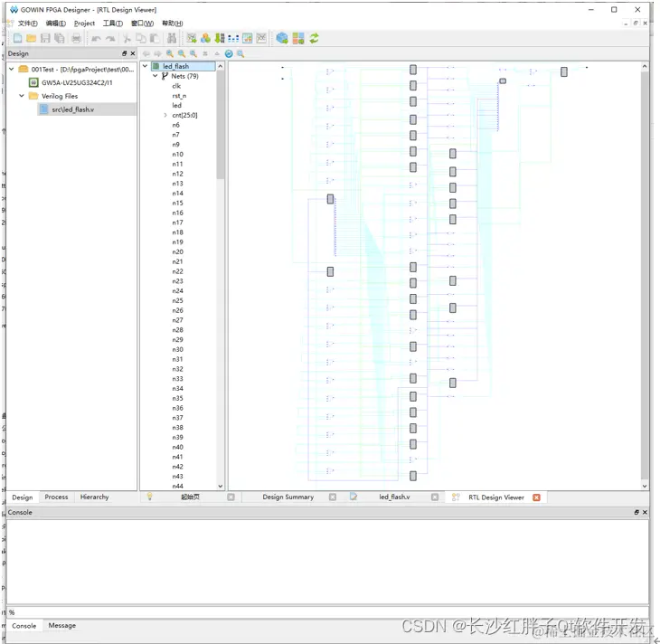The height and width of the screenshot is (644, 660).
Task: Select the clk net
Action: pyautogui.click(x=176, y=86)
